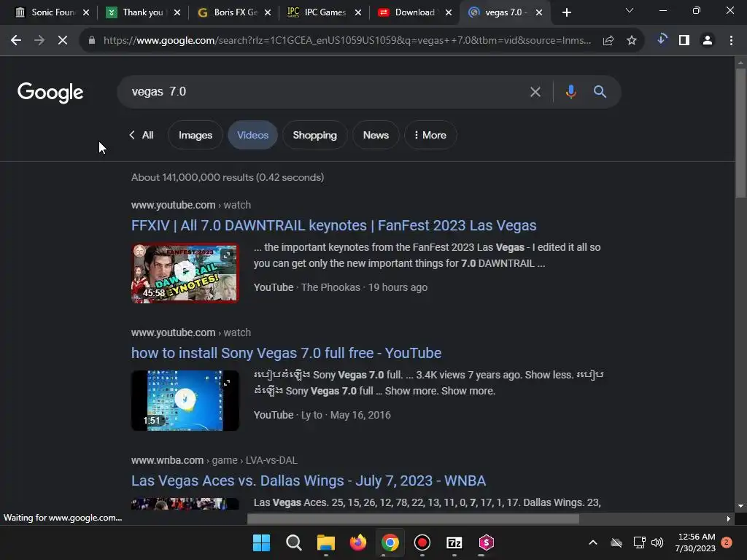The width and height of the screenshot is (747, 560).
Task: Open Windows taskbar search
Action: [293, 542]
